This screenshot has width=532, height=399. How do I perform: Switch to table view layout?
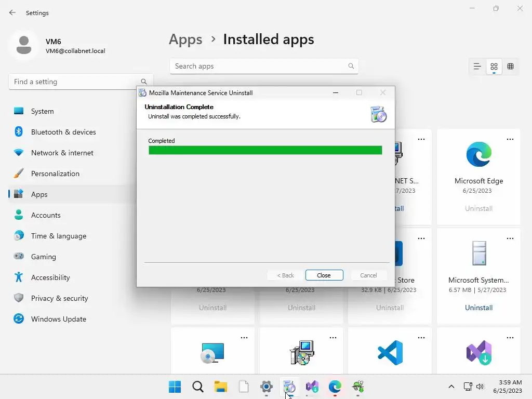pos(510,66)
